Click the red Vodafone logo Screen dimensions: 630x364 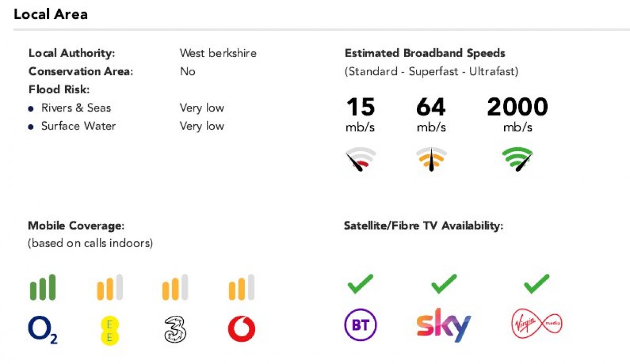(241, 329)
